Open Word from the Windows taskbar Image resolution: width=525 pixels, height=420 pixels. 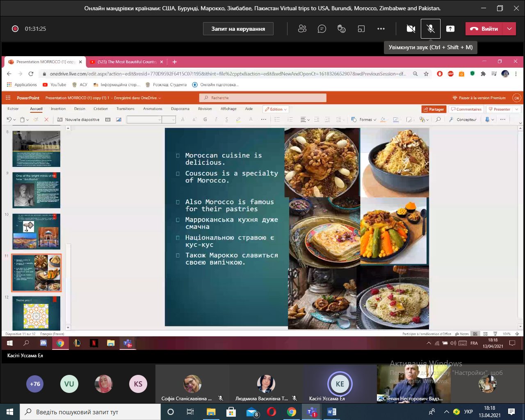pos(331,412)
